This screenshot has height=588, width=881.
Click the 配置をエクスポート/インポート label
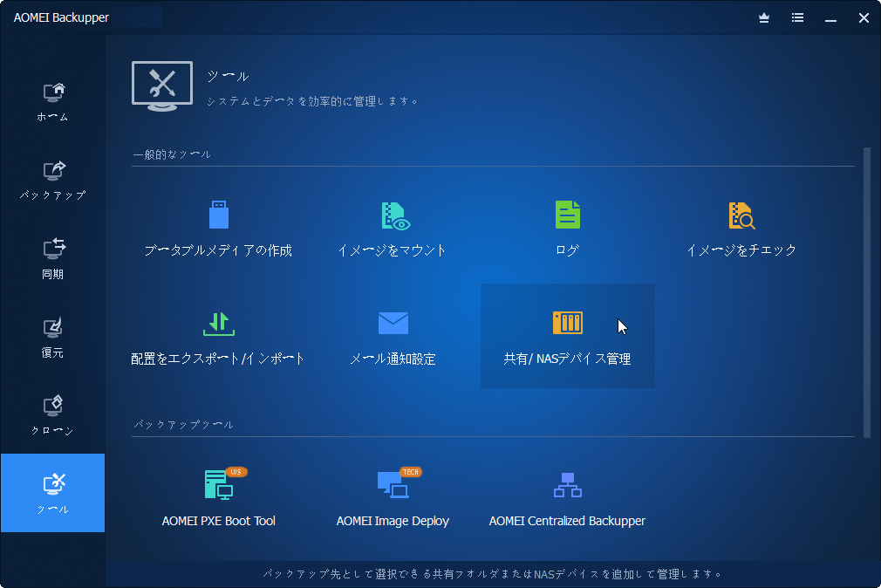(218, 359)
